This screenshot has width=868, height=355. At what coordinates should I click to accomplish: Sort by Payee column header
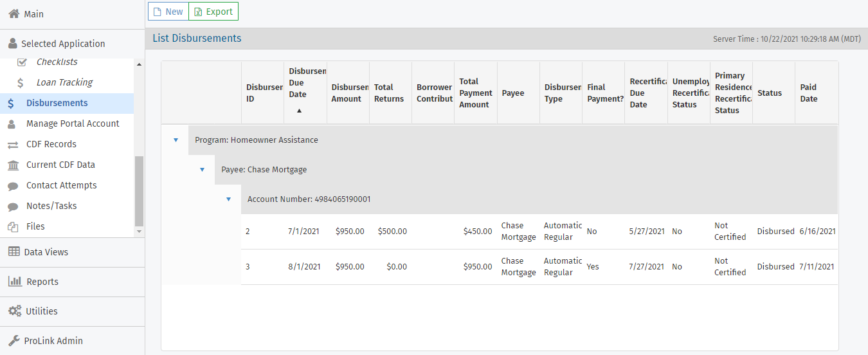518,93
